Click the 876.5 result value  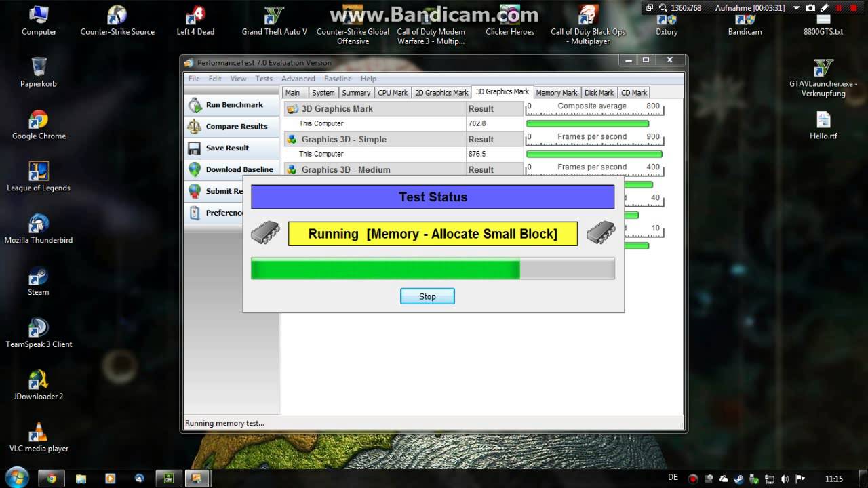pos(477,154)
